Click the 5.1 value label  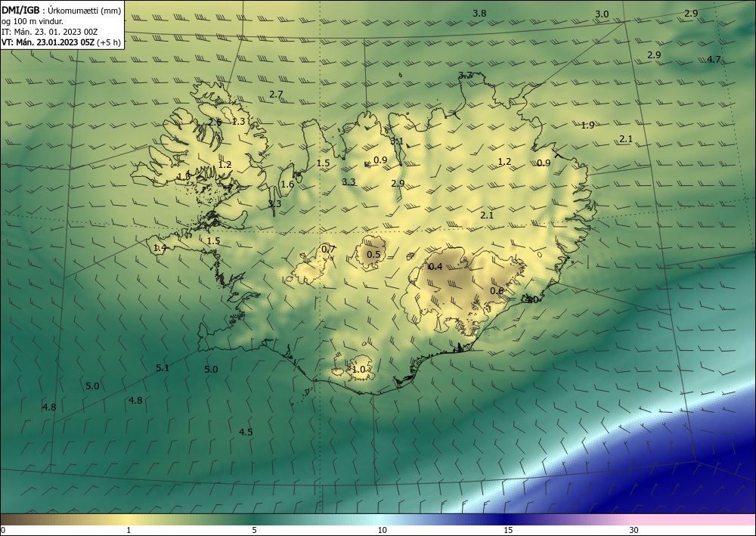[x=163, y=367]
